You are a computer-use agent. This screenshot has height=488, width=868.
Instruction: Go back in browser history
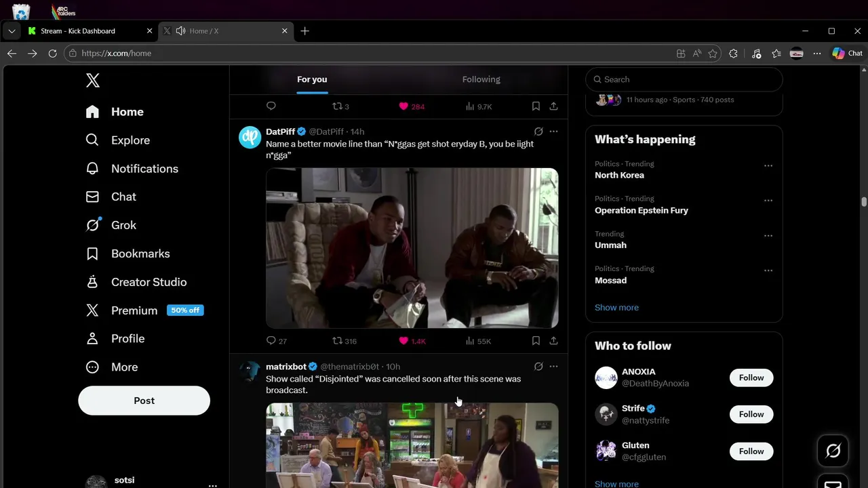point(12,54)
